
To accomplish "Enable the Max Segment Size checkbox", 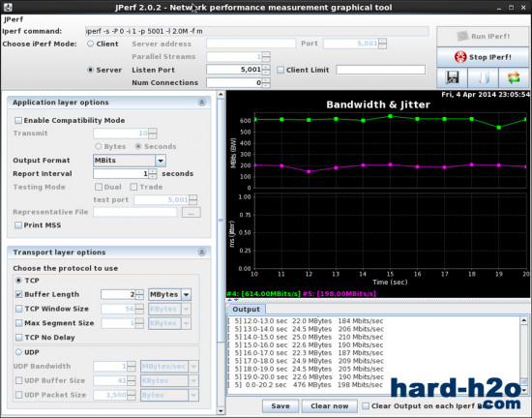I will 19,323.
